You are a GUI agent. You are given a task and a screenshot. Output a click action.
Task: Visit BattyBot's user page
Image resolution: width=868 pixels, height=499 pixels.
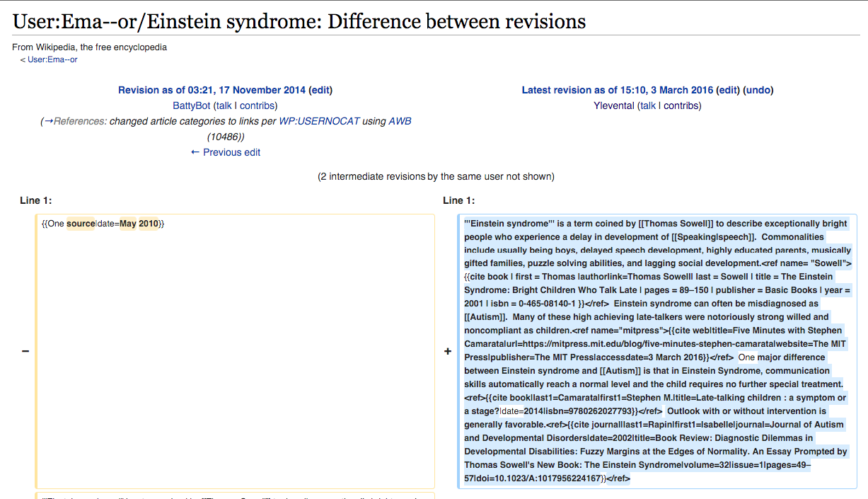192,105
